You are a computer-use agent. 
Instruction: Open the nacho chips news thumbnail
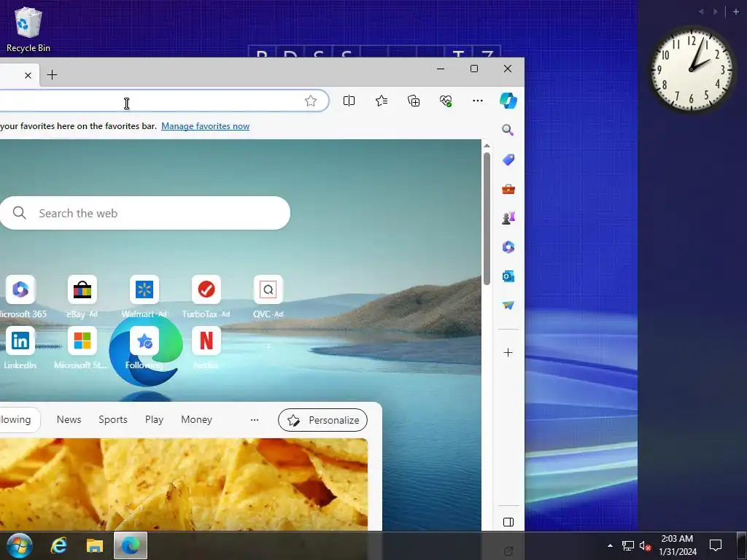183,484
